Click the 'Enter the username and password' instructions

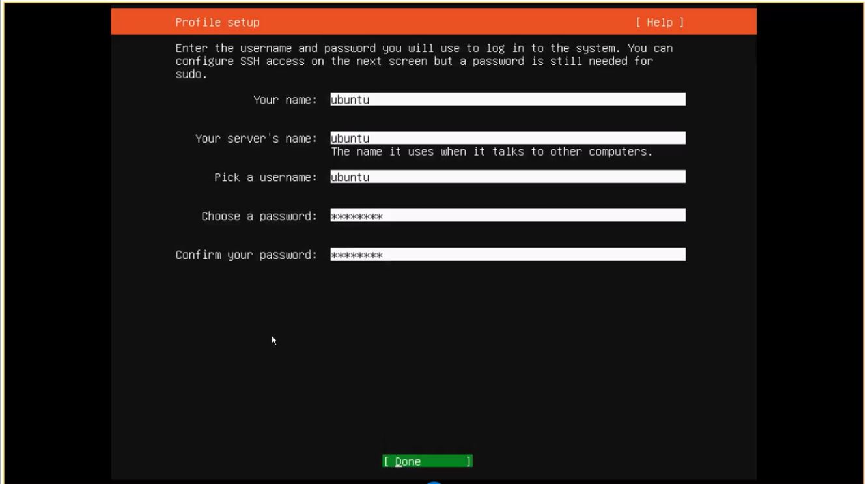point(424,61)
